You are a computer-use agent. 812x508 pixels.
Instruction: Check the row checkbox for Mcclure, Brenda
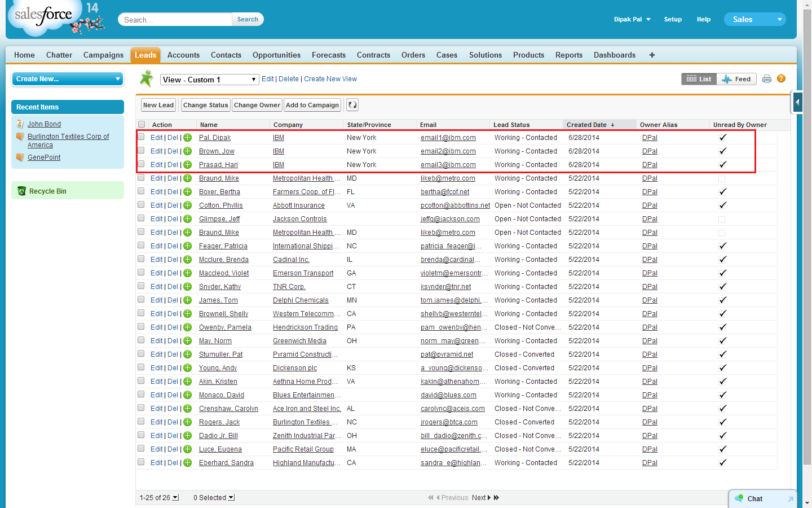point(142,259)
